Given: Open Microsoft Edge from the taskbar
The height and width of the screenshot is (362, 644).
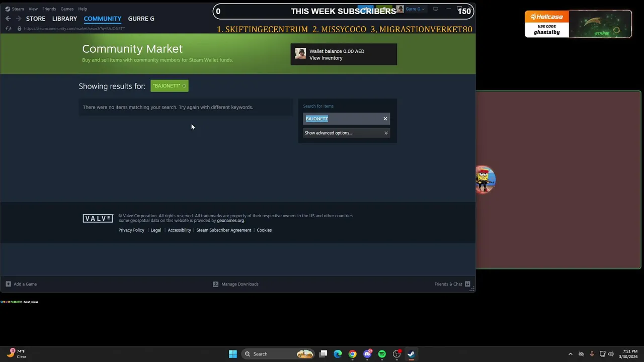Looking at the screenshot, I should [x=338, y=354].
